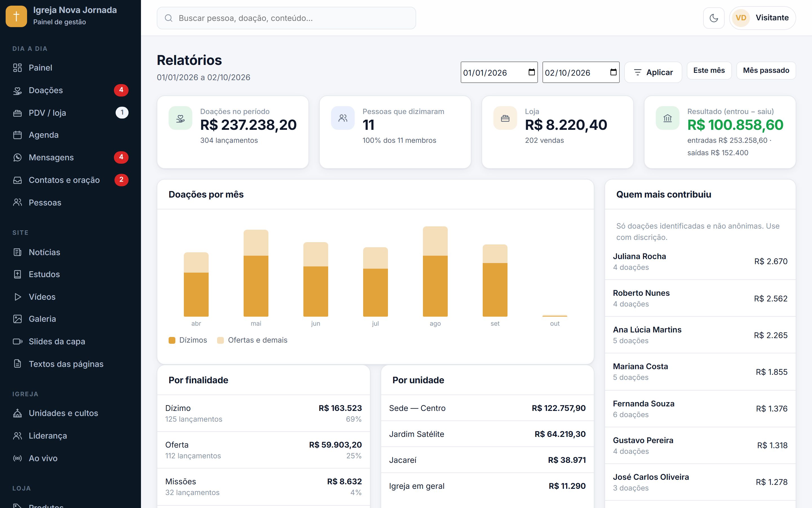Click the Liderança people icon
Screen dimensions: 812x508
(17, 436)
